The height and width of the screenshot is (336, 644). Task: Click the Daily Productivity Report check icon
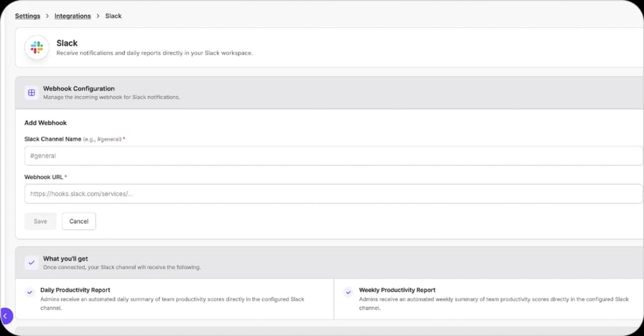tap(30, 293)
